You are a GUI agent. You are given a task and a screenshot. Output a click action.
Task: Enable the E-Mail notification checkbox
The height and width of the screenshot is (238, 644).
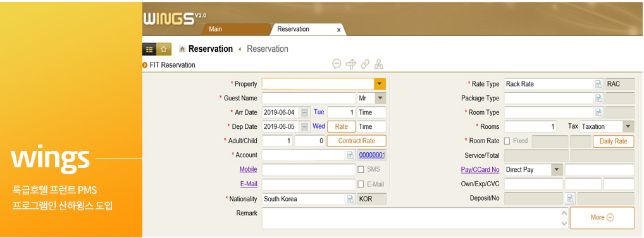[x=361, y=184]
